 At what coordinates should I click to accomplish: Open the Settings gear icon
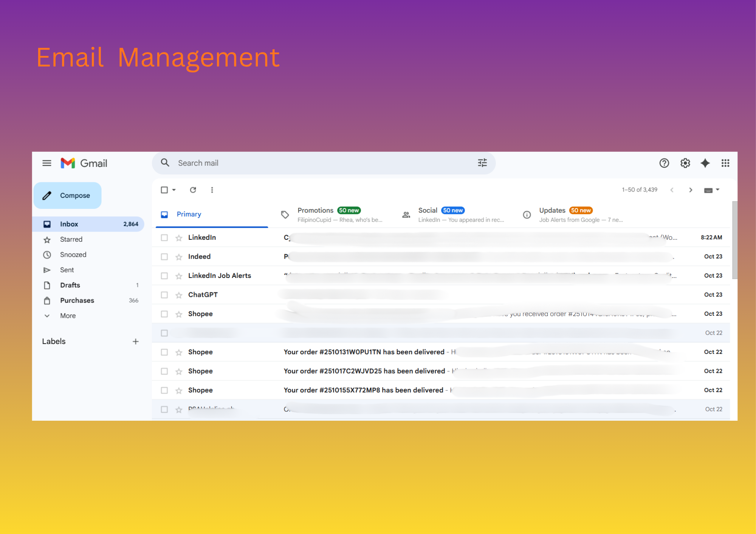click(x=685, y=163)
